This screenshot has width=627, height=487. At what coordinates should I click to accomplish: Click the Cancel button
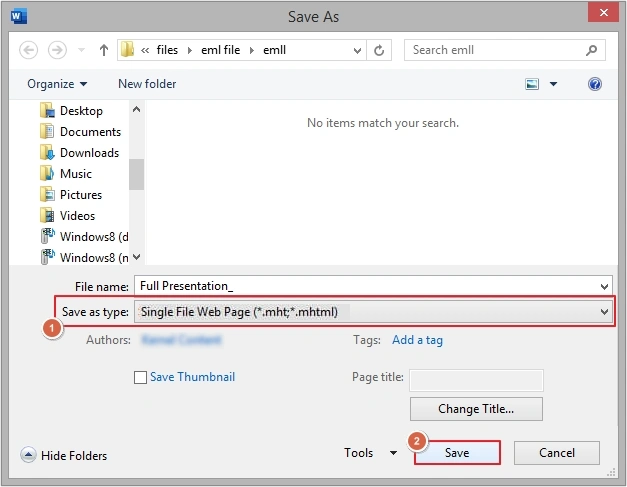coord(557,453)
